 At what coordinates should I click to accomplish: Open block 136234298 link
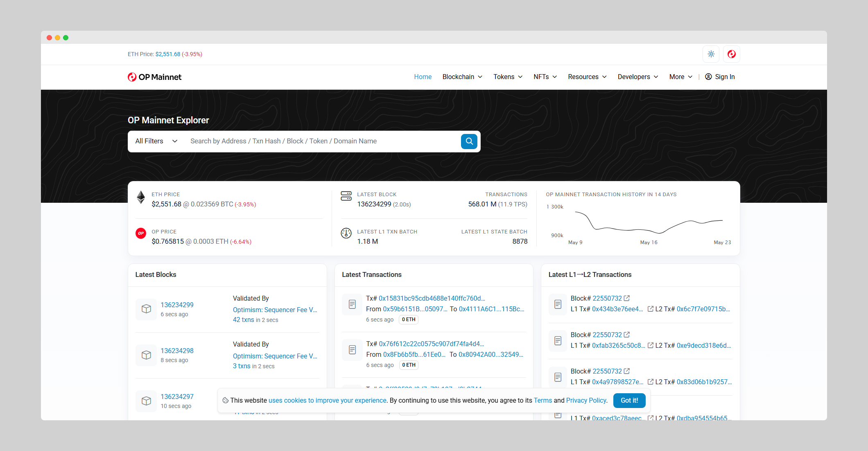point(177,351)
